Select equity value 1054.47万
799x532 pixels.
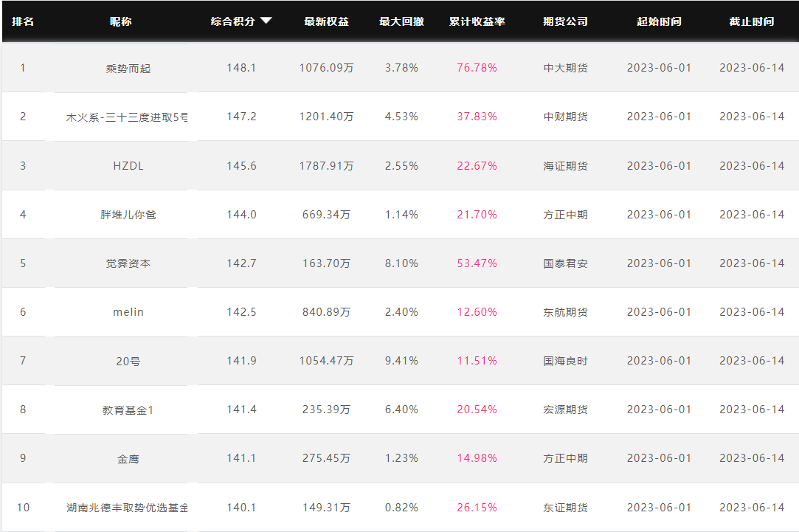point(326,361)
